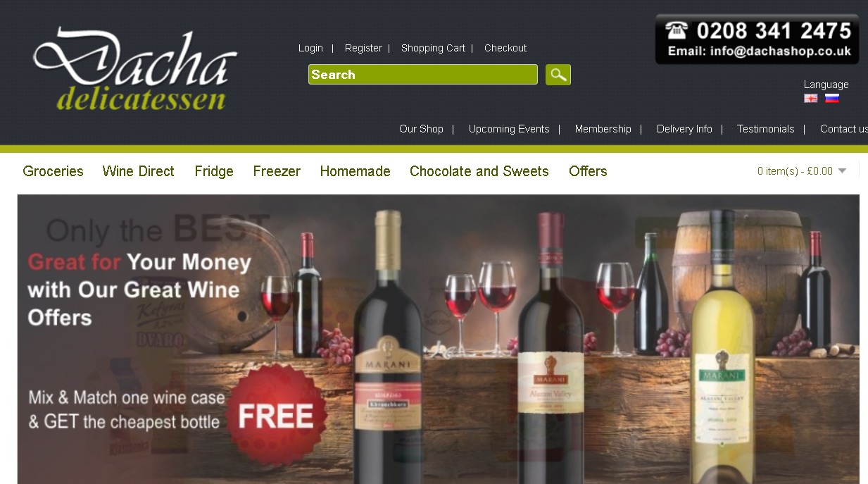
Task: Switch language with the UK flag
Action: pyautogui.click(x=811, y=99)
